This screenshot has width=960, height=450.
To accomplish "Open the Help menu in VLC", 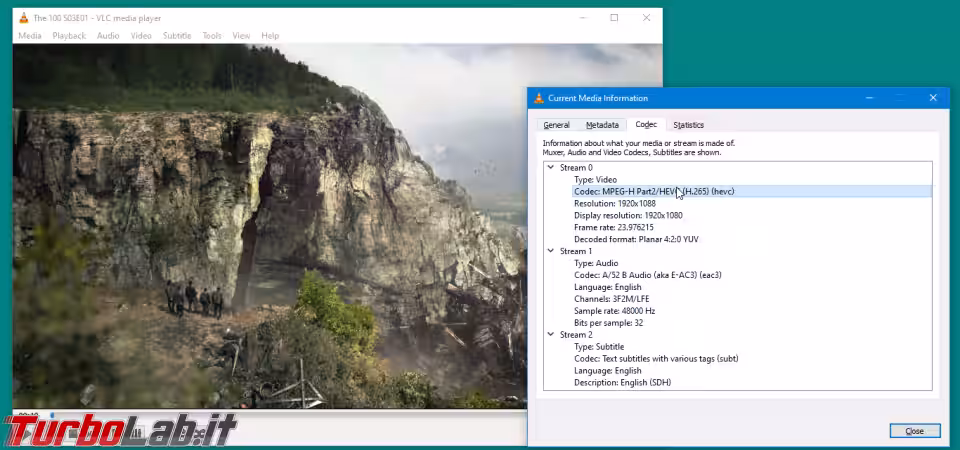I will tap(270, 36).
